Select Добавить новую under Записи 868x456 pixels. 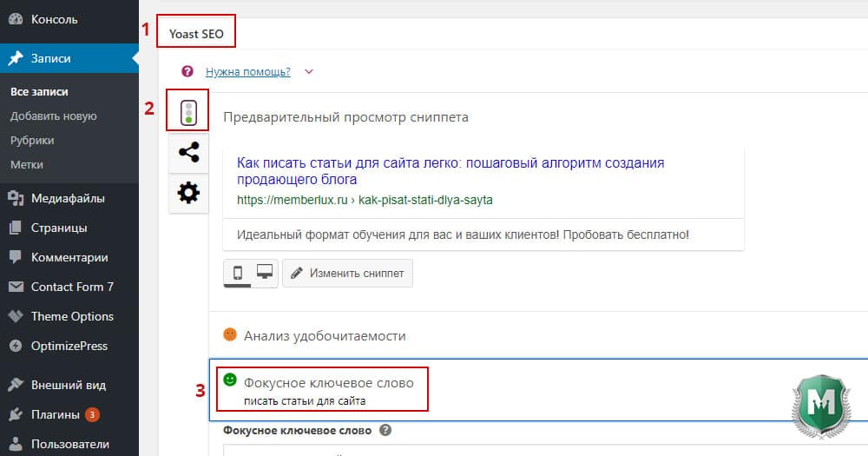54,116
